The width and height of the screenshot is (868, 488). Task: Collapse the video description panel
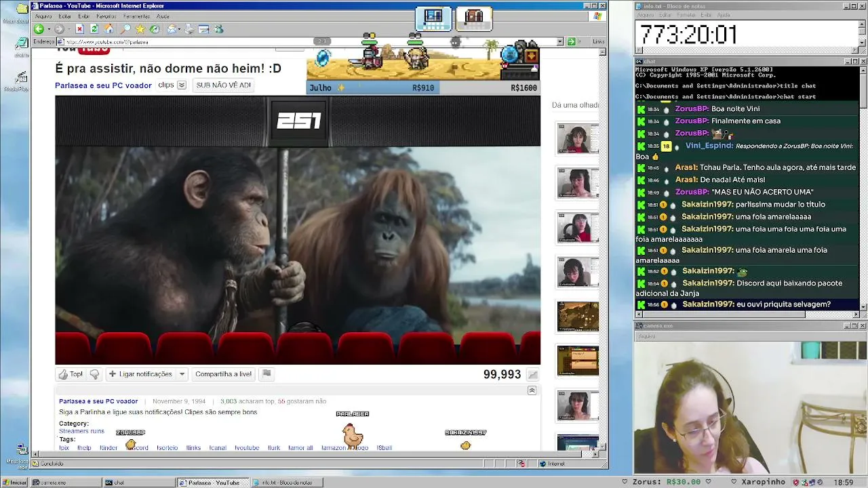click(532, 390)
